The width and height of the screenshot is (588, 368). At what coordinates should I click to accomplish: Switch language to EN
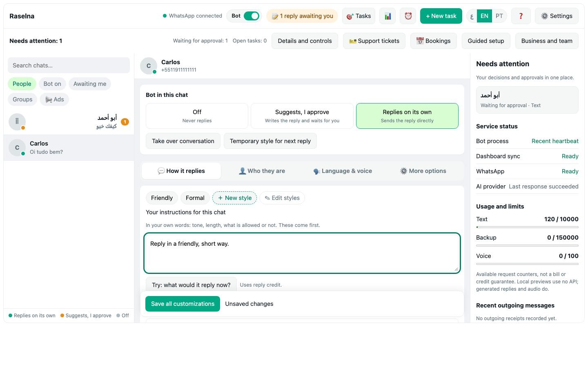[x=484, y=16]
